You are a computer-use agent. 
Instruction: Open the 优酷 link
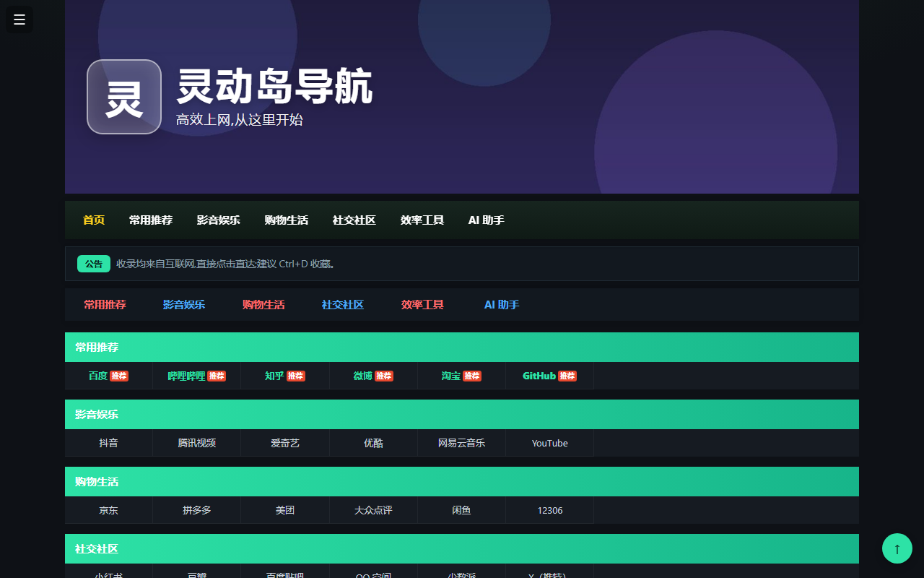coord(374,443)
